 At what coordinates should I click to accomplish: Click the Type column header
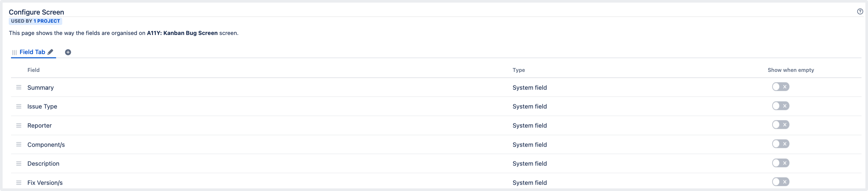(x=519, y=70)
